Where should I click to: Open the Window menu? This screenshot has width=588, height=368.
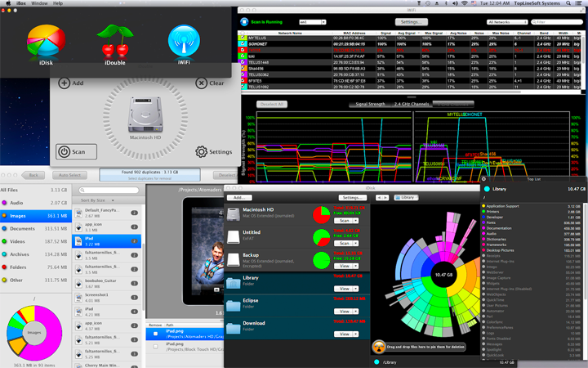39,3
